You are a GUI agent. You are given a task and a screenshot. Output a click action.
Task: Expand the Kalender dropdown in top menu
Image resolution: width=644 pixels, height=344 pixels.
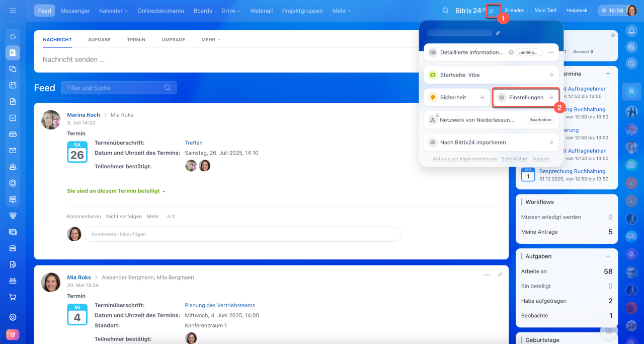click(x=113, y=11)
